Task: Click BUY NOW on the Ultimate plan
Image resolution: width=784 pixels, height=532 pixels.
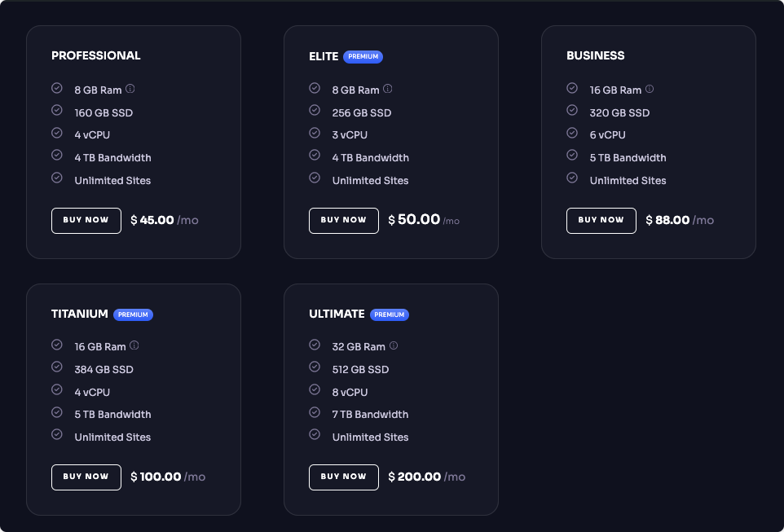Action: [344, 477]
